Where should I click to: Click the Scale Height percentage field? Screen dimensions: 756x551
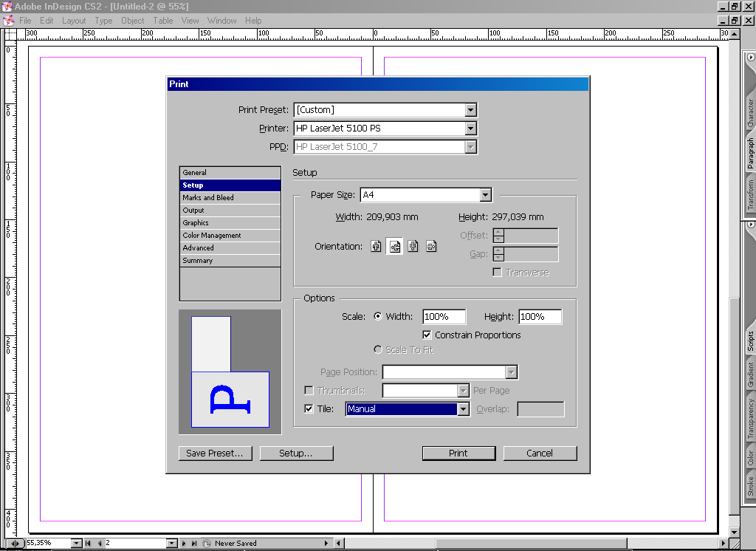540,317
